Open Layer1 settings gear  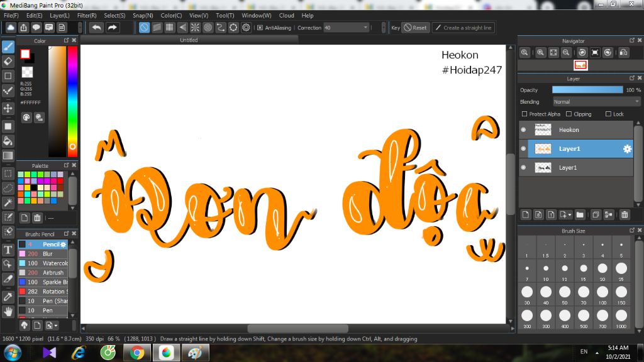pyautogui.click(x=627, y=149)
